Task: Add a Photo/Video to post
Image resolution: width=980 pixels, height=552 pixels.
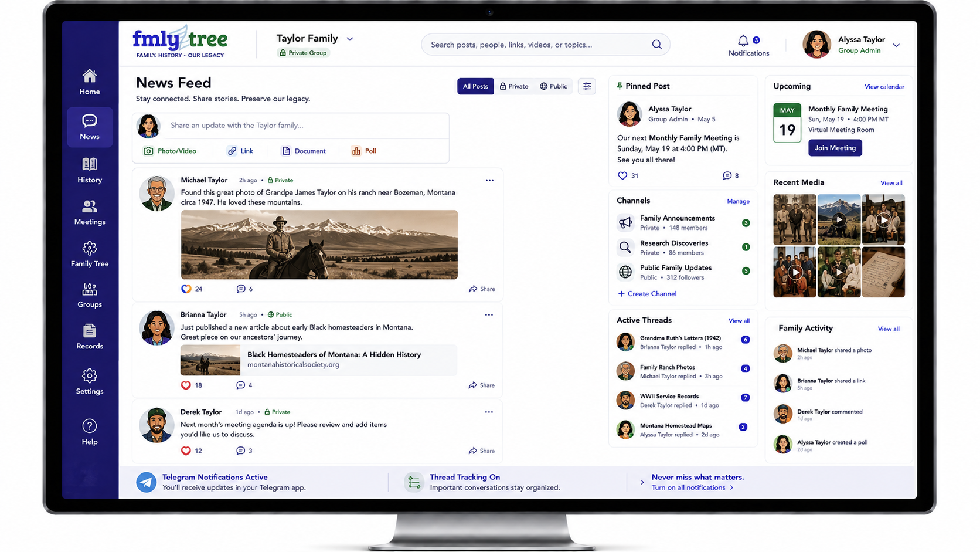Action: tap(170, 151)
